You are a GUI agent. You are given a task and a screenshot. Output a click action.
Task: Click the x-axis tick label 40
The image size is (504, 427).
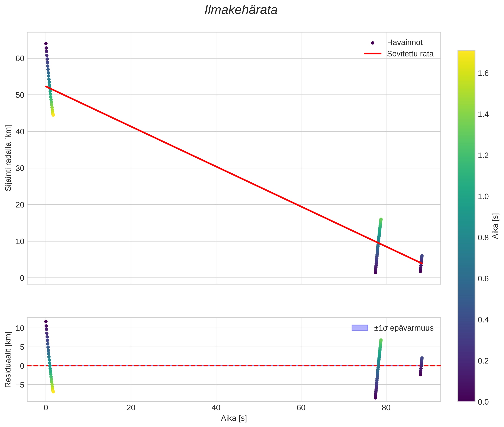[216, 408]
